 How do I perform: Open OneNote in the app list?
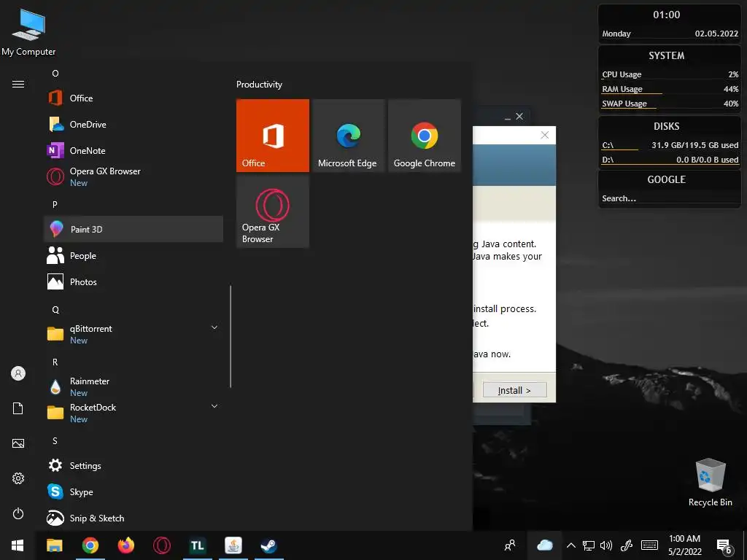point(133,150)
